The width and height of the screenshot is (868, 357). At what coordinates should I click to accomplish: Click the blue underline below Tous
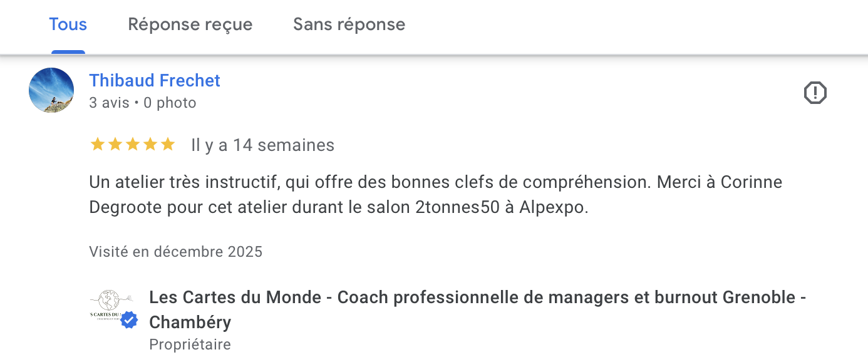click(x=68, y=52)
